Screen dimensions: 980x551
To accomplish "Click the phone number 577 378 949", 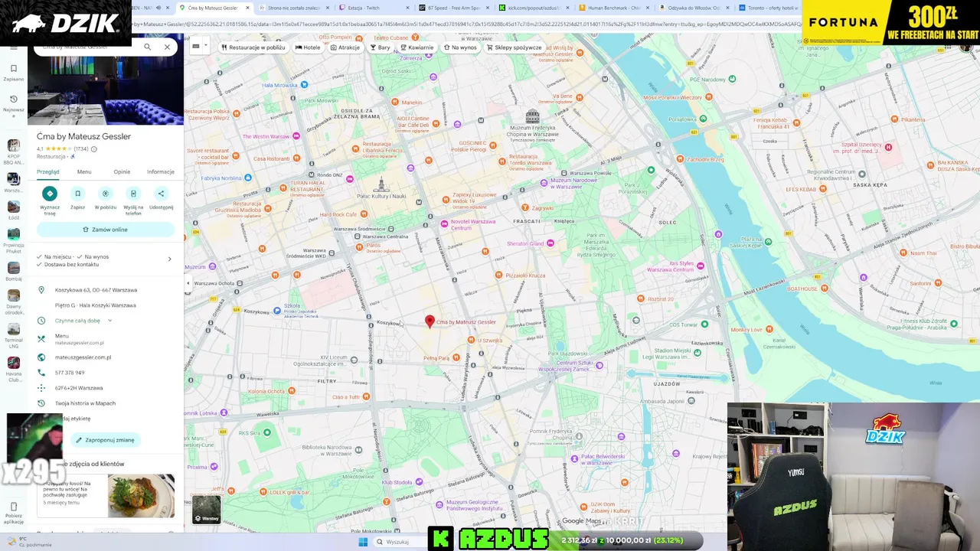I will click(x=70, y=373).
